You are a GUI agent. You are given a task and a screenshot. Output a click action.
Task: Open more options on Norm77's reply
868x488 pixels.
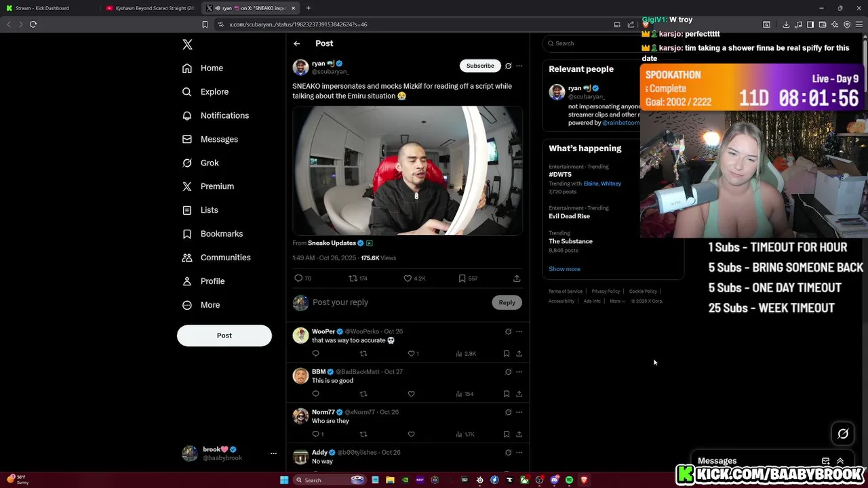coord(519,412)
